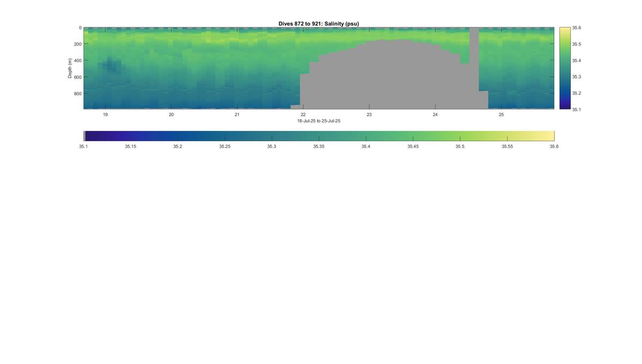
Task: Click the vertical colorbar label '35.6'
Action: point(577,28)
